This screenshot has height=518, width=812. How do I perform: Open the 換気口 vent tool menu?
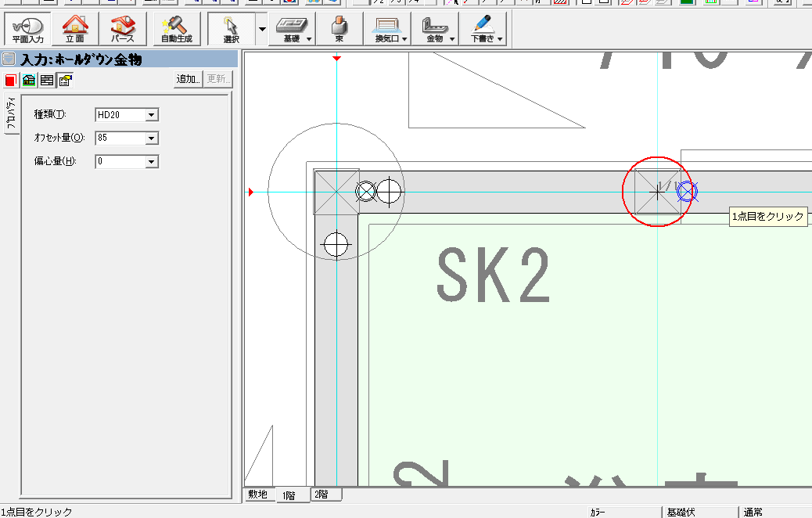pos(388,30)
